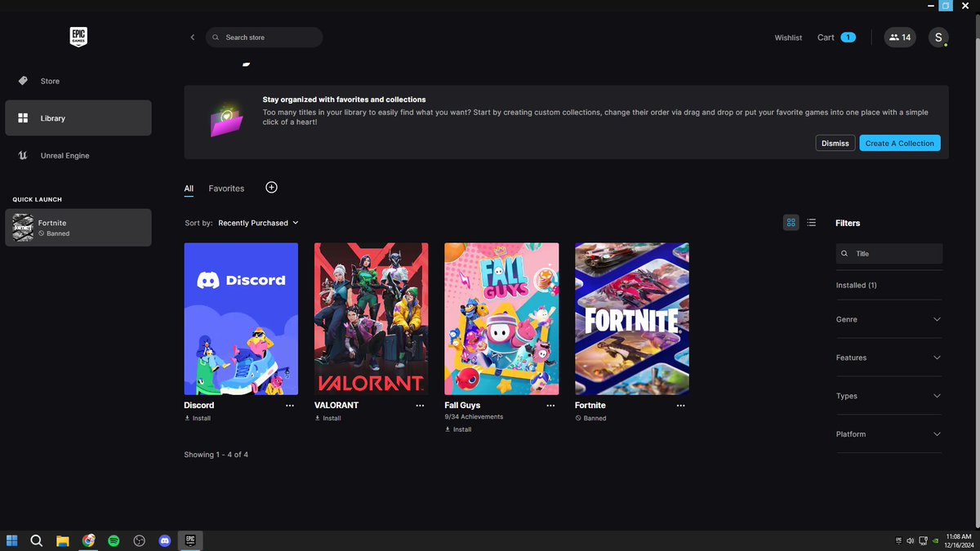980x551 pixels.
Task: Click Install under Fall Guys
Action: (x=458, y=429)
